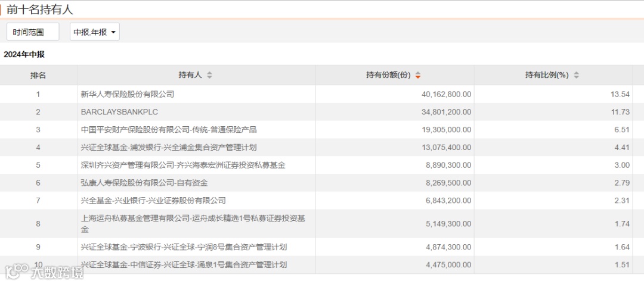
Task: Click holding ratio 2.79
Action: [622, 183]
